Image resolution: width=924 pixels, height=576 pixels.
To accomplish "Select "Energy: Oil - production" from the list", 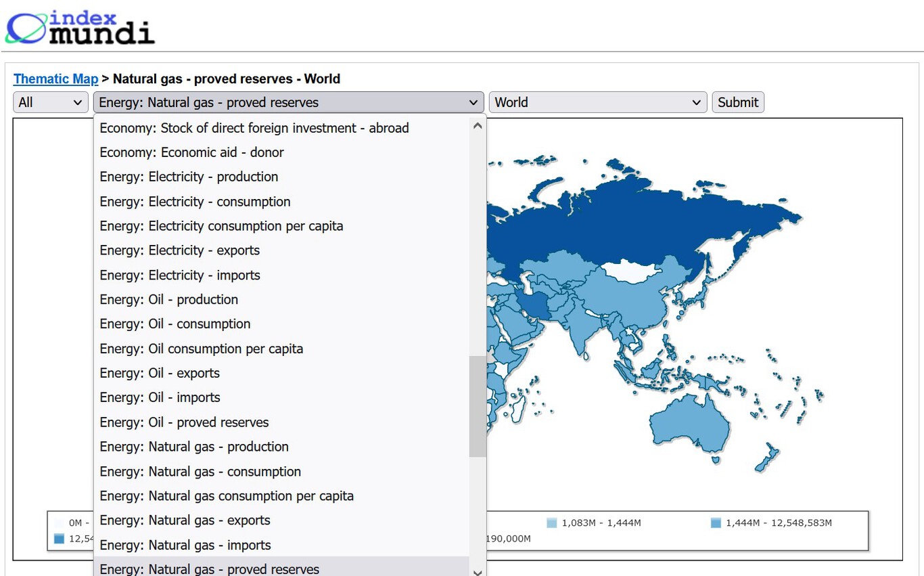I will [x=169, y=299].
